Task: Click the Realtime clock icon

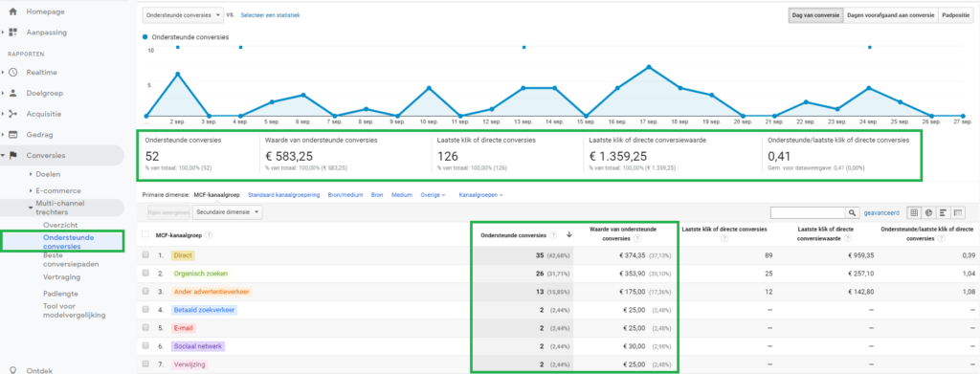Action: point(12,73)
